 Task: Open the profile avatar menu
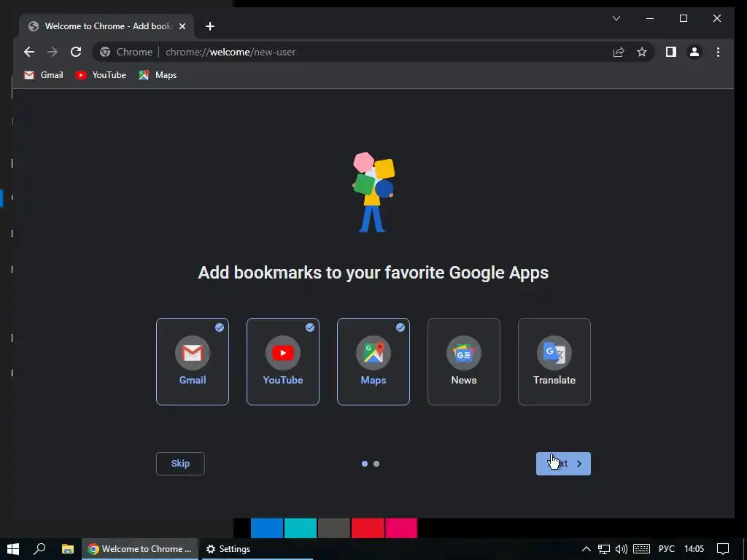(x=694, y=52)
